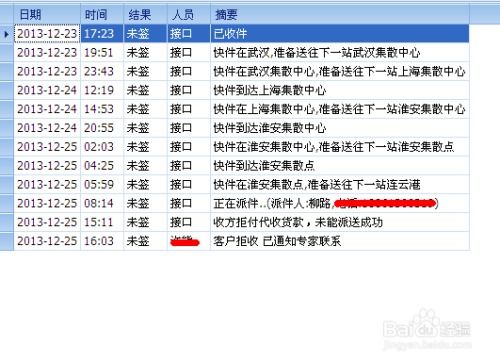Select the 19:51 row date cell
The height and width of the screenshot is (362, 500).
click(47, 52)
